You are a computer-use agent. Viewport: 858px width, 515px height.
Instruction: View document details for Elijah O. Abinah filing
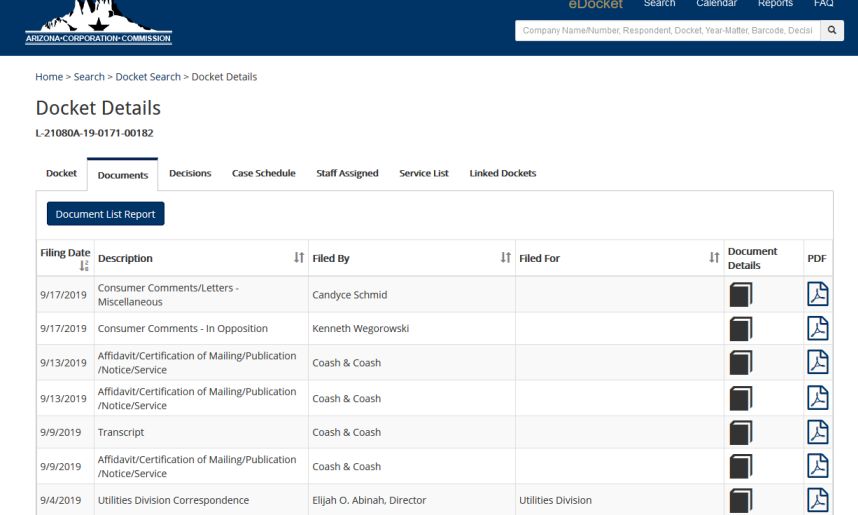pos(740,500)
